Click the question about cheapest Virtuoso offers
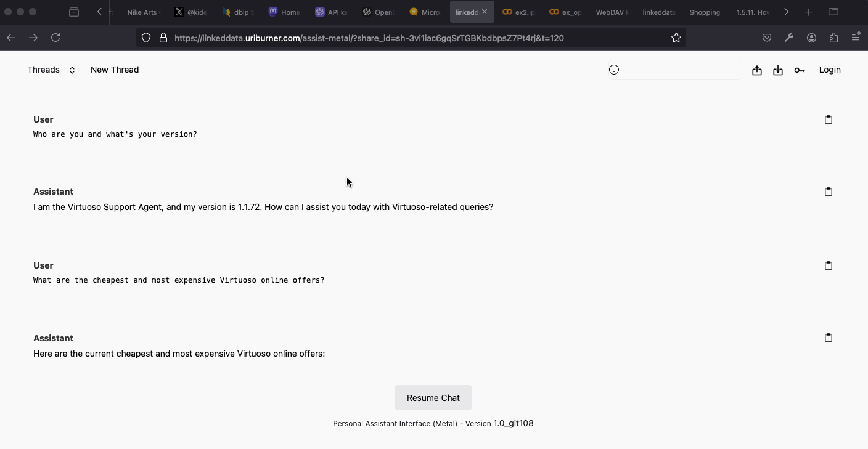868x449 pixels. pos(179,280)
